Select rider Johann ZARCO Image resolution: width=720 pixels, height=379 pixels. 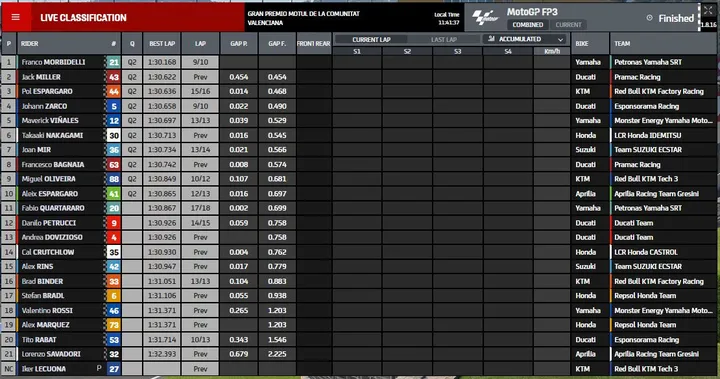[x=44, y=106]
